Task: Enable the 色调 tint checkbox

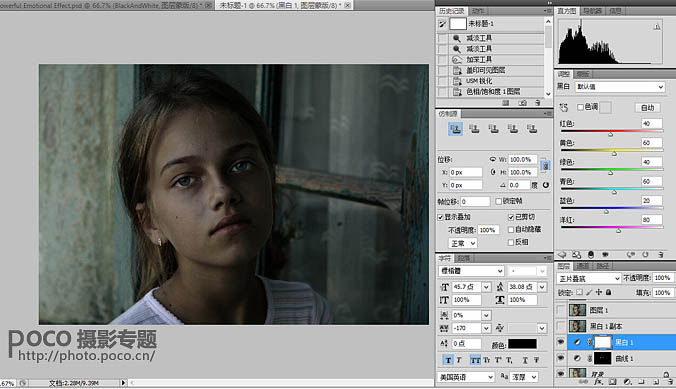Action: (580, 107)
